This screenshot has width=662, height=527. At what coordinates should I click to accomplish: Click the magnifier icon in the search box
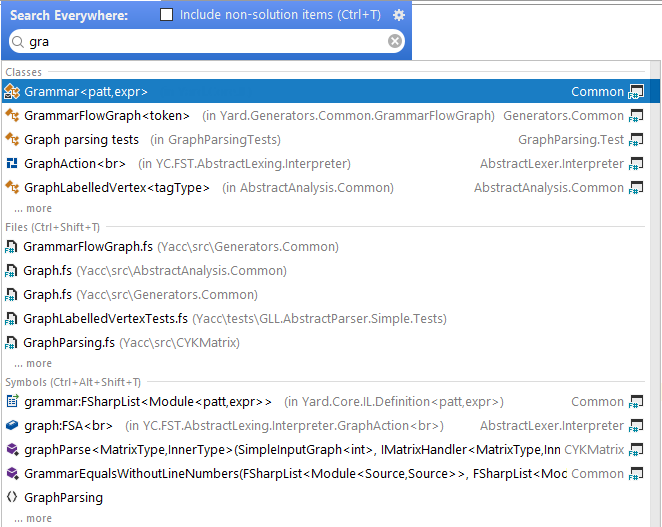click(x=17, y=42)
